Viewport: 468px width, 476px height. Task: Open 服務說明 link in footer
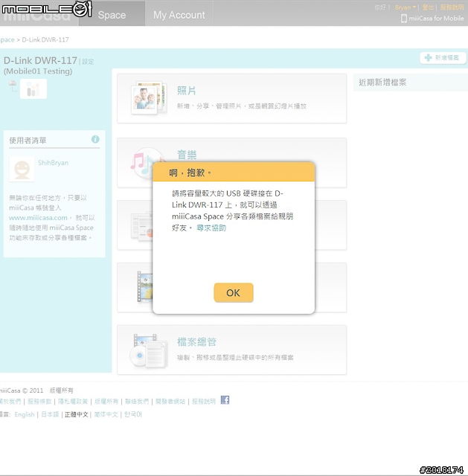pyautogui.click(x=203, y=402)
